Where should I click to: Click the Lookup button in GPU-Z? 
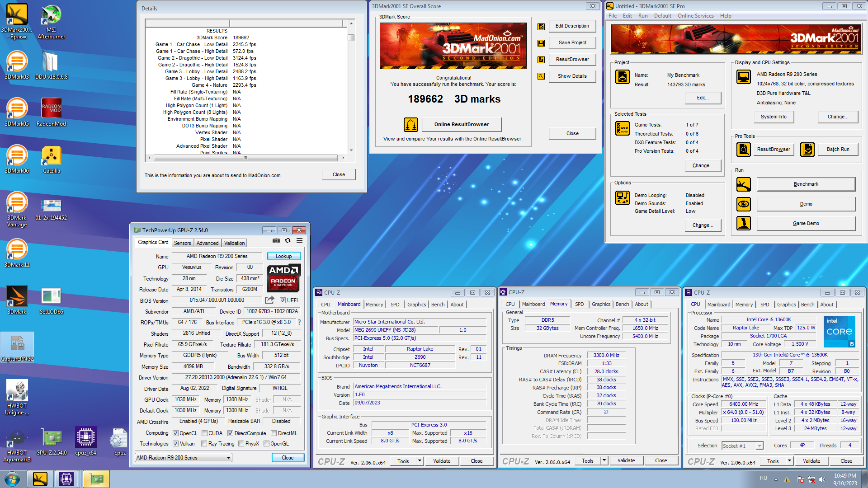(284, 256)
